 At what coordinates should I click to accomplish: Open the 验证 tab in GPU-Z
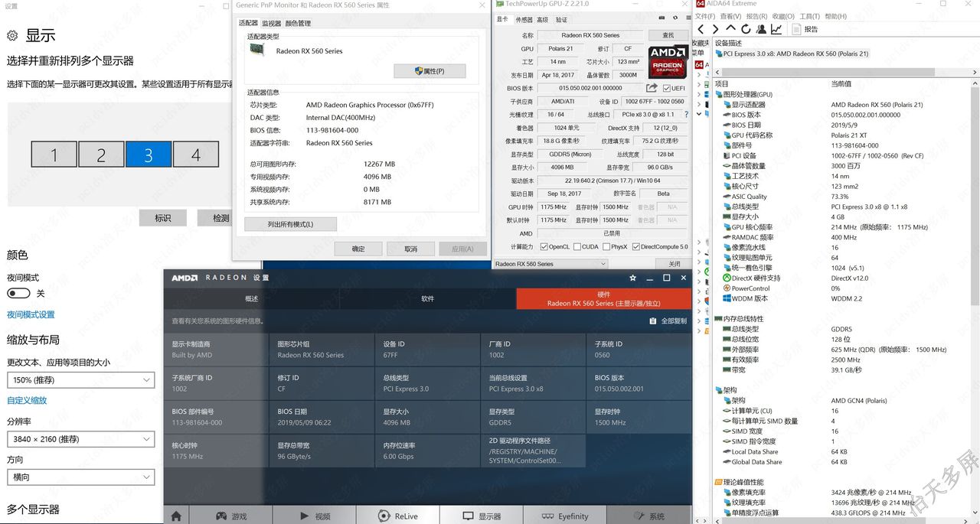click(561, 20)
